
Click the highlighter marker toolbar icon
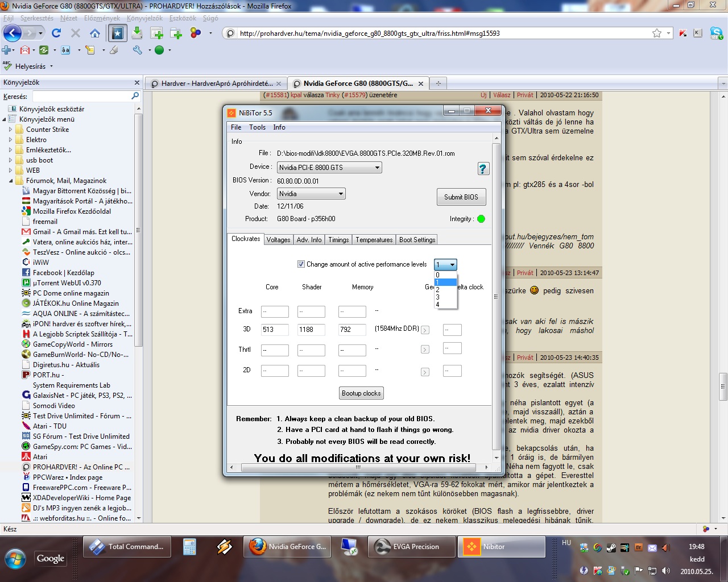114,50
